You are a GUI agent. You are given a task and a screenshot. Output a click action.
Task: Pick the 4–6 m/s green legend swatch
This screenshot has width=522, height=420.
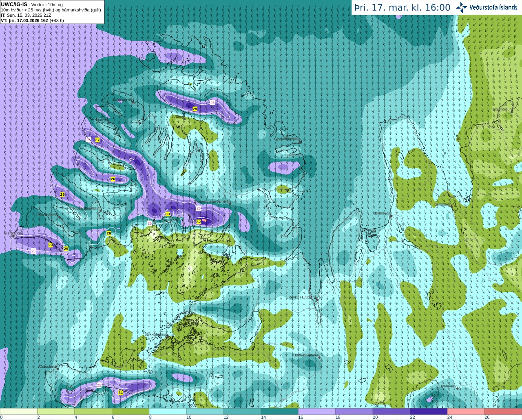[93, 411]
